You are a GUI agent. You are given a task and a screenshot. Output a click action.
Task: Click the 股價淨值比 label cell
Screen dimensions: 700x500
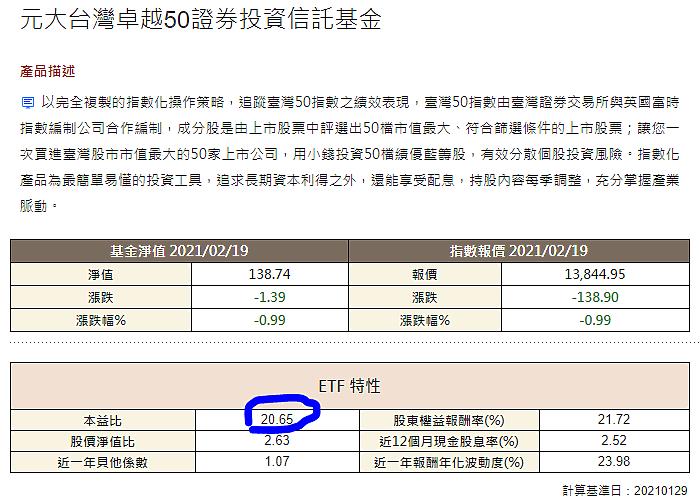coord(103,441)
